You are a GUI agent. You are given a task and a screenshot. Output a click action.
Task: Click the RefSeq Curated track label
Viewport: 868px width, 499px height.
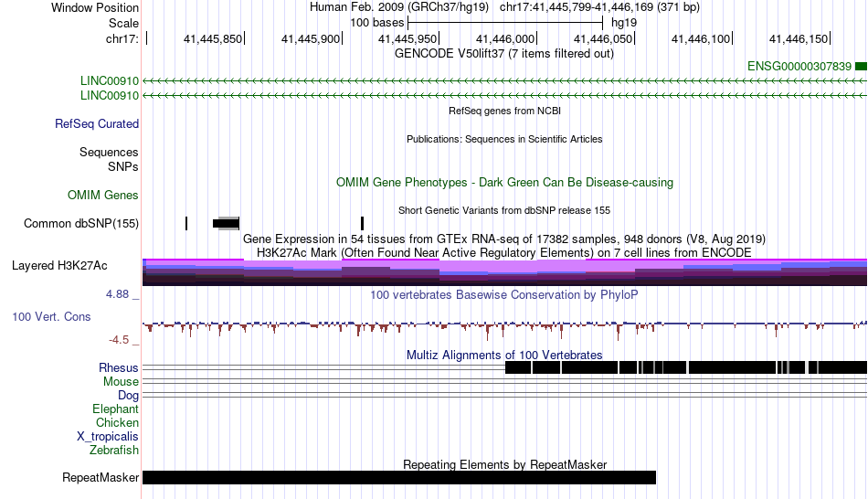pyautogui.click(x=97, y=124)
